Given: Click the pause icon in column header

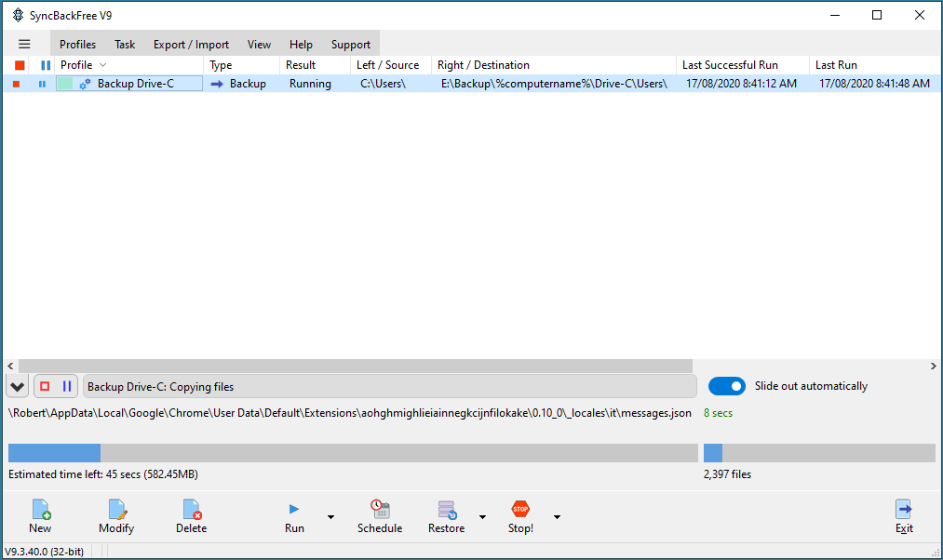Looking at the screenshot, I should pos(46,65).
